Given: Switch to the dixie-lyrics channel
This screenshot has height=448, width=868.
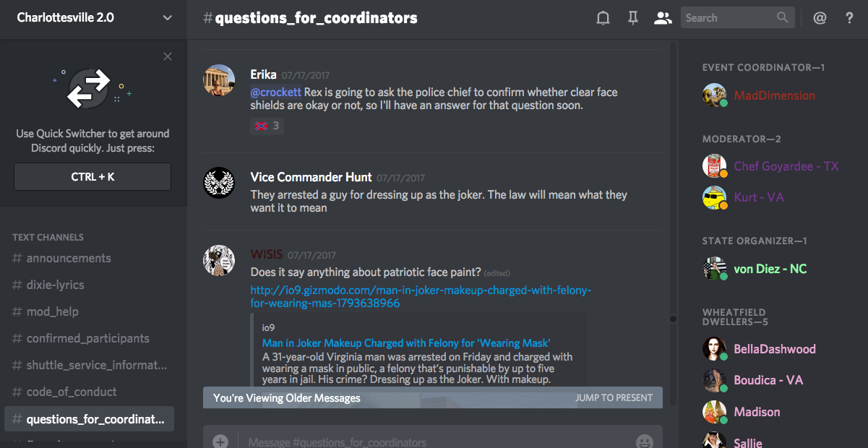Looking at the screenshot, I should tap(55, 285).
